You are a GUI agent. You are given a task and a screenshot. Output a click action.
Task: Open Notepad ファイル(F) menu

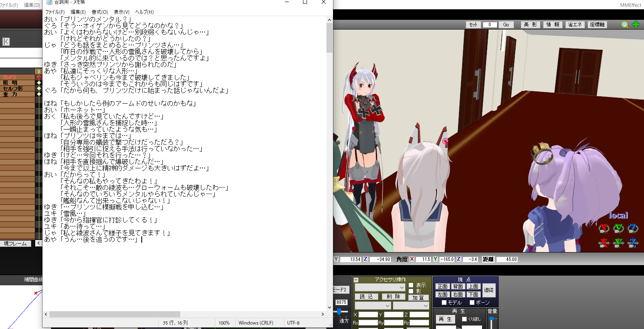point(55,12)
